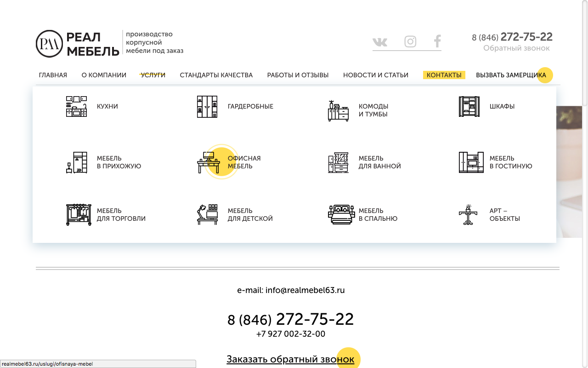Open МЕБЕЛЬ ДЛЯ ТОРГОВЛИ text link
588x368 pixels.
(x=121, y=215)
